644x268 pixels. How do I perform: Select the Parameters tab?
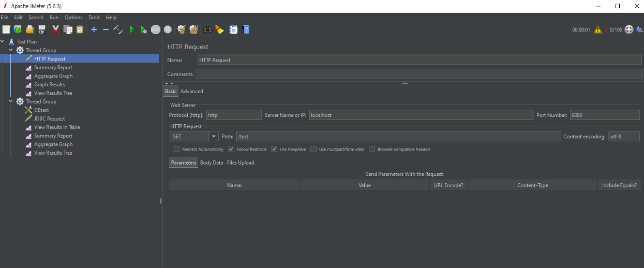[x=184, y=162]
